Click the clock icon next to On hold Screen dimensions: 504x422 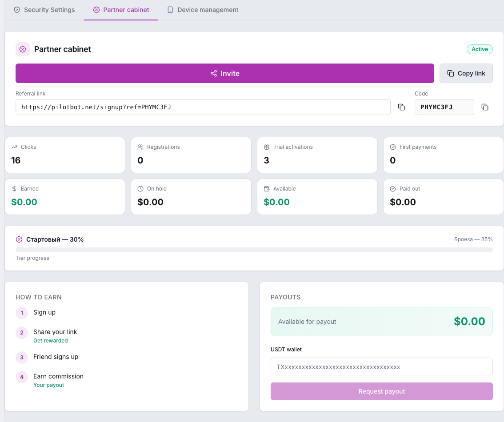click(140, 189)
